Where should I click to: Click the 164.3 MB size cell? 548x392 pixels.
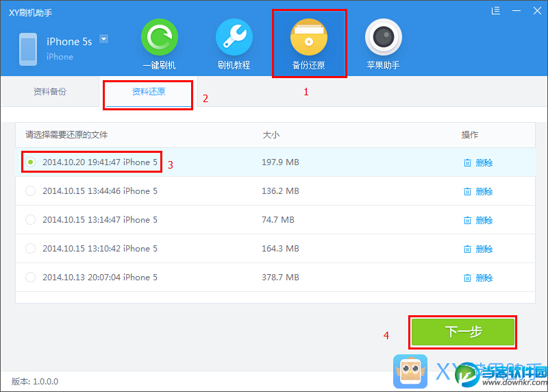click(x=280, y=248)
